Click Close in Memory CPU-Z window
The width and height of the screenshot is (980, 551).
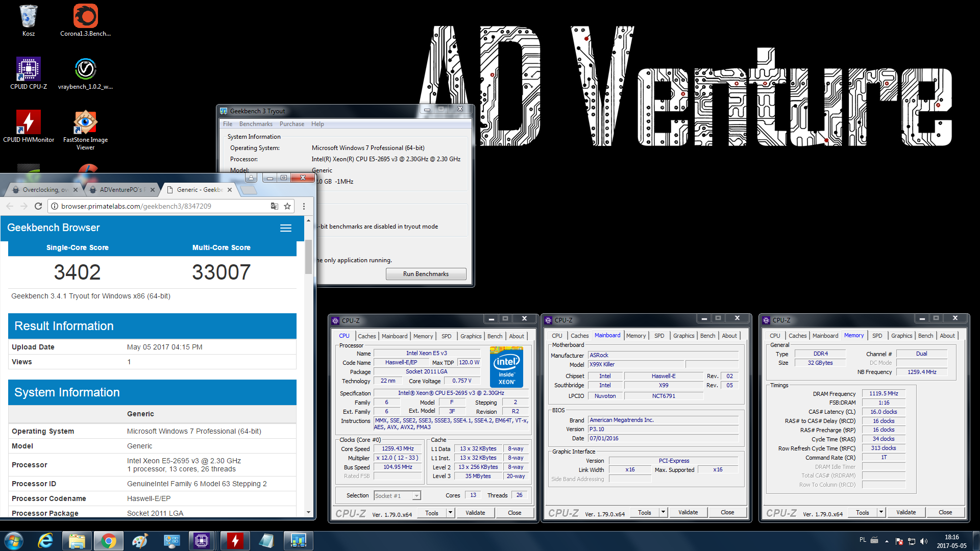click(x=945, y=512)
